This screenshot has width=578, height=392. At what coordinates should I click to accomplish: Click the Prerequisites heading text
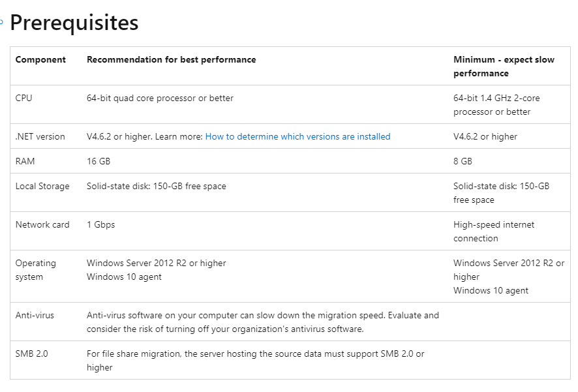pos(74,23)
